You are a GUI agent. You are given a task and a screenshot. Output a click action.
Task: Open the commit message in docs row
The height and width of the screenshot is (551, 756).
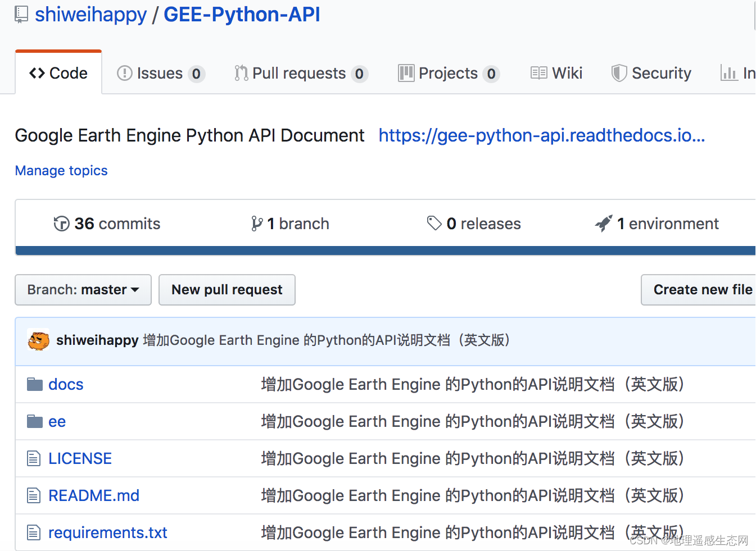pyautogui.click(x=473, y=385)
